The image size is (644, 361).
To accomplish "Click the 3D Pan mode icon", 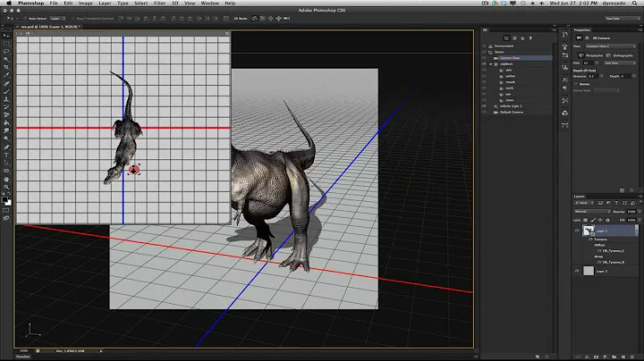I will point(270,19).
